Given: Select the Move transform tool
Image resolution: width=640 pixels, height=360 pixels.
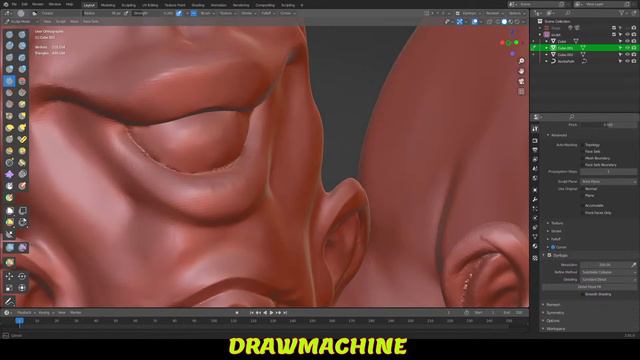Looking at the screenshot, I should pyautogui.click(x=9, y=276).
